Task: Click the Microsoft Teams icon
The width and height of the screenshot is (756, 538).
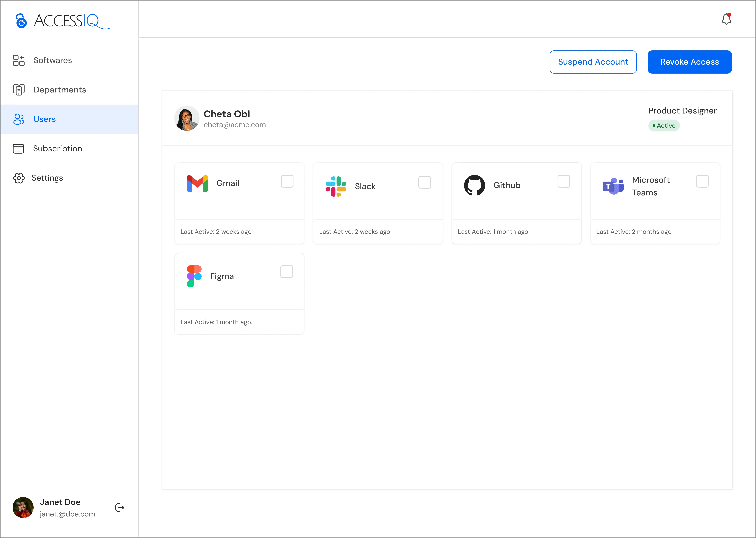Action: pyautogui.click(x=613, y=186)
